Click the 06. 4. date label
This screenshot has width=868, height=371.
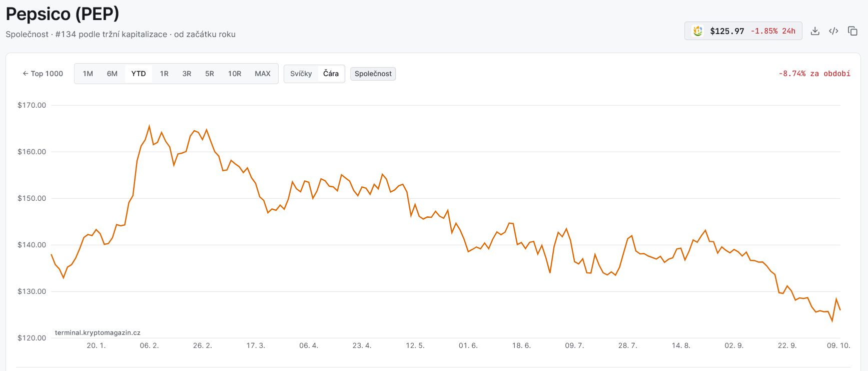point(309,345)
